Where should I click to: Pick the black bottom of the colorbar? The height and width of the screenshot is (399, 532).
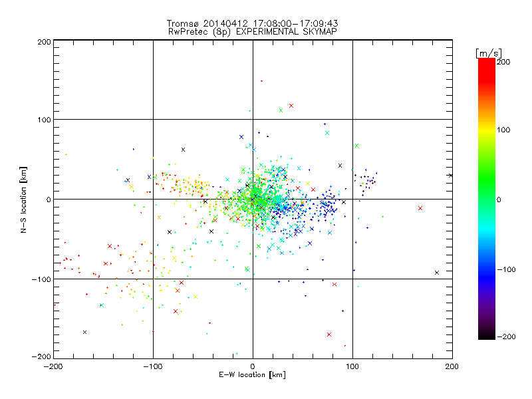(x=487, y=336)
